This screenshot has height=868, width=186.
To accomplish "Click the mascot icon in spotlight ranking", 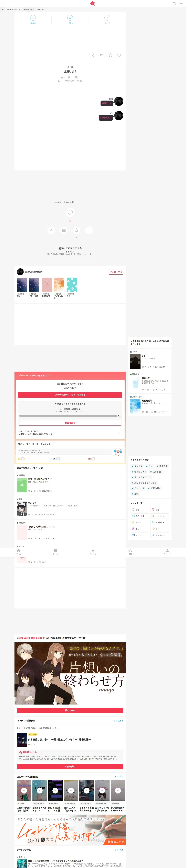I will (x=117, y=452).
